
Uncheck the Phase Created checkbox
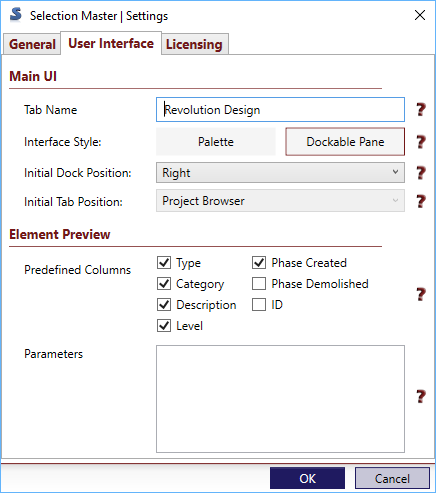259,263
